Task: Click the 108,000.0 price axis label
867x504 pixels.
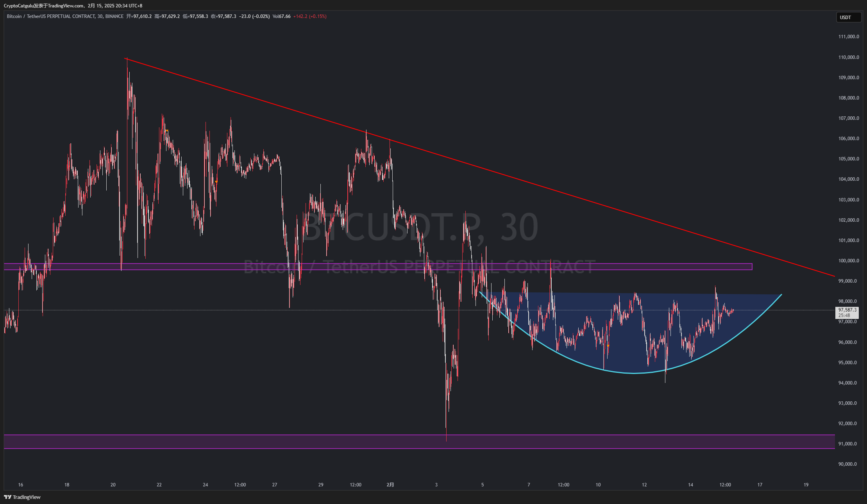Action: tap(849, 98)
